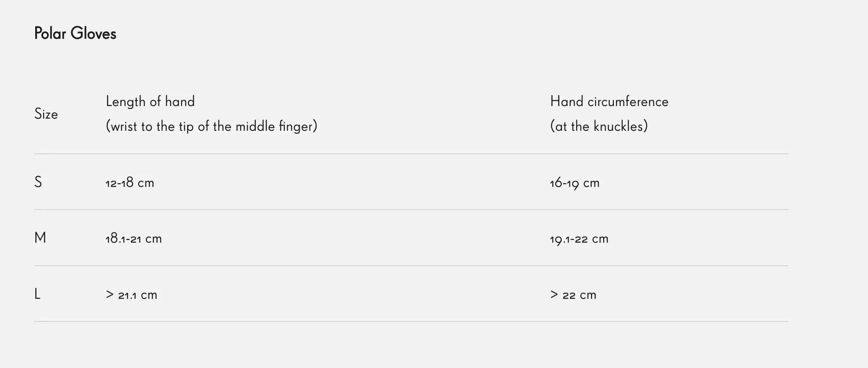This screenshot has width=868, height=368.
Task: Click the 12-18 cm hand length value
Action: point(130,183)
